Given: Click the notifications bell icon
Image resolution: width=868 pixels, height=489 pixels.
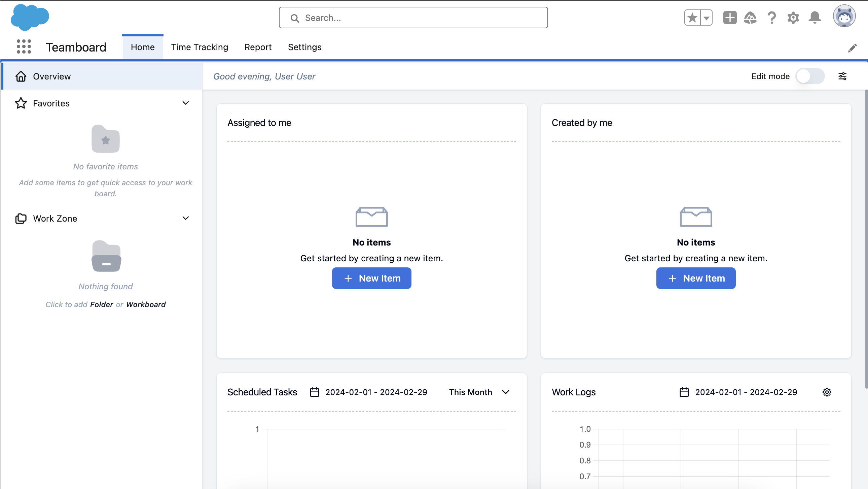Looking at the screenshot, I should pos(815,18).
